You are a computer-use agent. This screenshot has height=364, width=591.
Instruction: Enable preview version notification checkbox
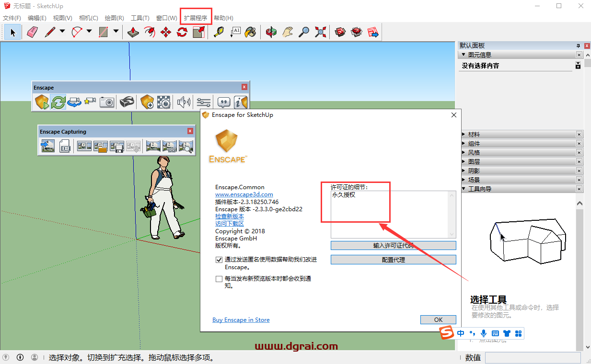(219, 278)
